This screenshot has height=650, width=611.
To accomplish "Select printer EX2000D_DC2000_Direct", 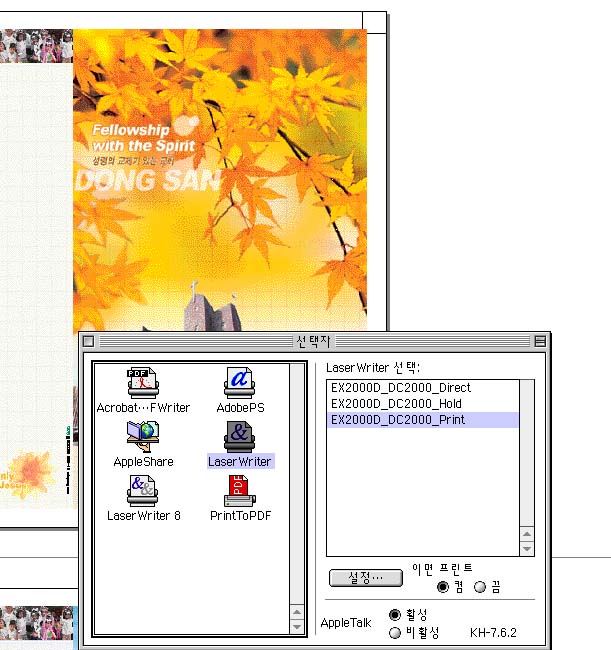I will tap(400, 388).
